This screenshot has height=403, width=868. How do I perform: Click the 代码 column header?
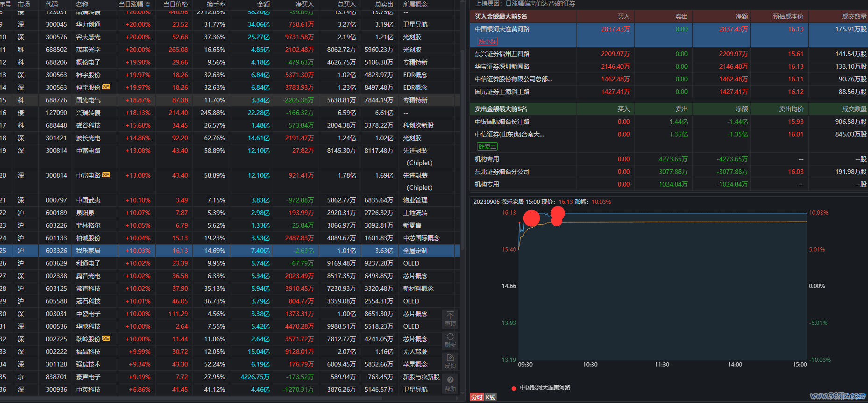point(52,4)
